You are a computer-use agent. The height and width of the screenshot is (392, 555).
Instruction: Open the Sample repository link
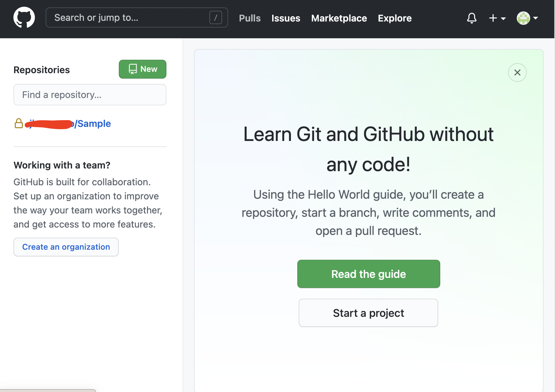tap(68, 124)
